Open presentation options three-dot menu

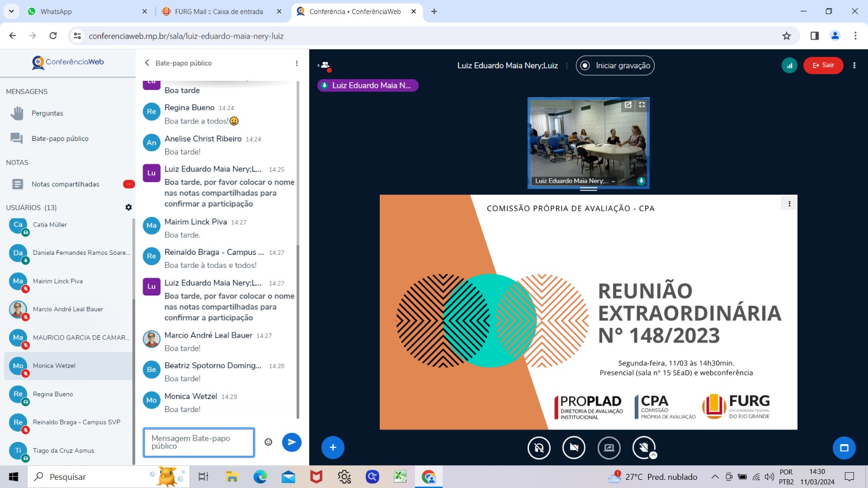tap(789, 204)
